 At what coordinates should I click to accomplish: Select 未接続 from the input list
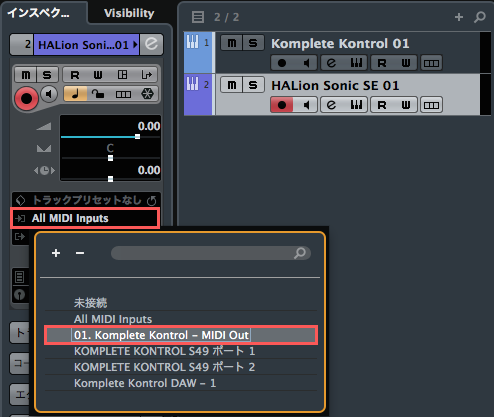(x=181, y=303)
